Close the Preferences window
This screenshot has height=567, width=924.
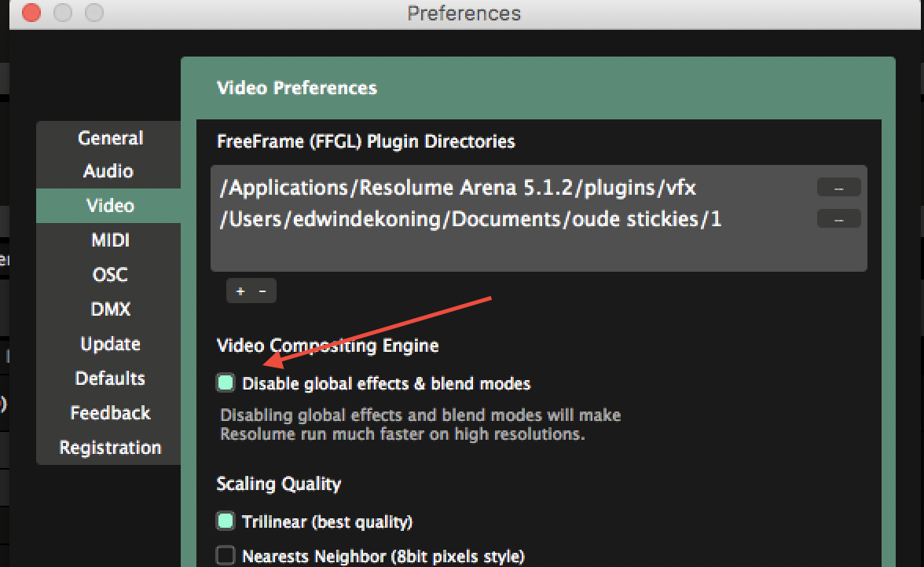(31, 13)
